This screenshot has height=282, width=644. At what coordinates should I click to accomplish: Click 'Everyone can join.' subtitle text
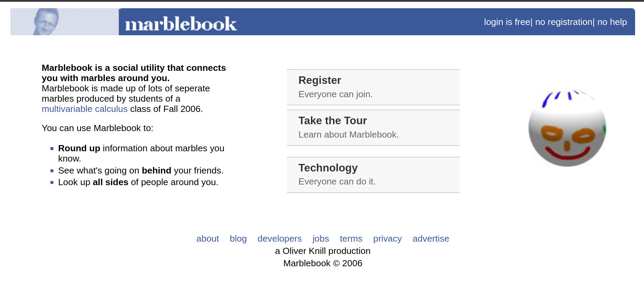pos(335,94)
